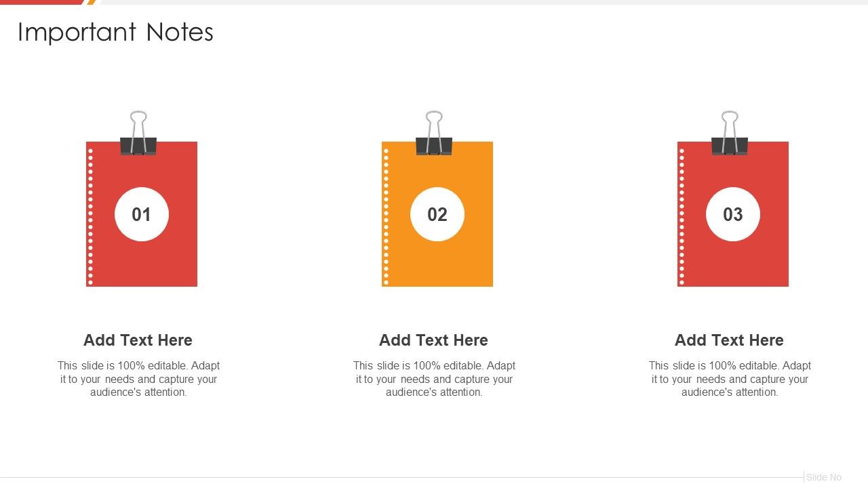Select the white circle numbered 03

[x=733, y=214]
